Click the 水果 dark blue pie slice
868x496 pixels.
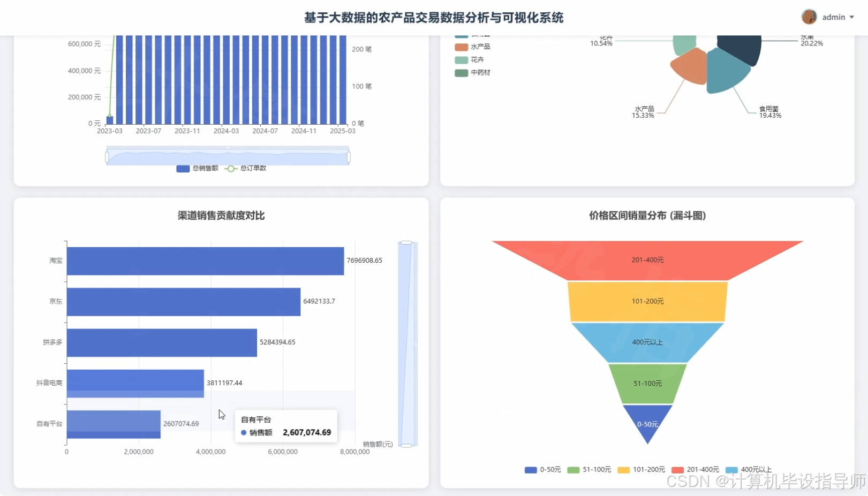pos(742,48)
